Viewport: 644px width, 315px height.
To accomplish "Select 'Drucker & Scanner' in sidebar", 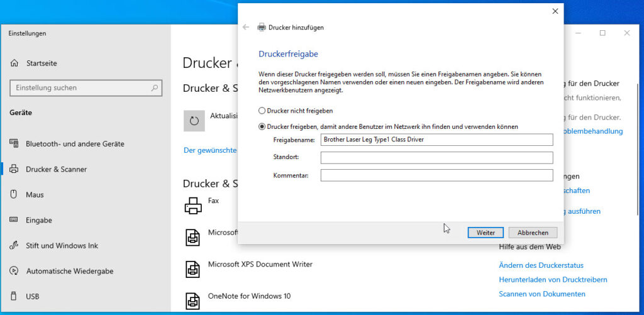I will 56,169.
